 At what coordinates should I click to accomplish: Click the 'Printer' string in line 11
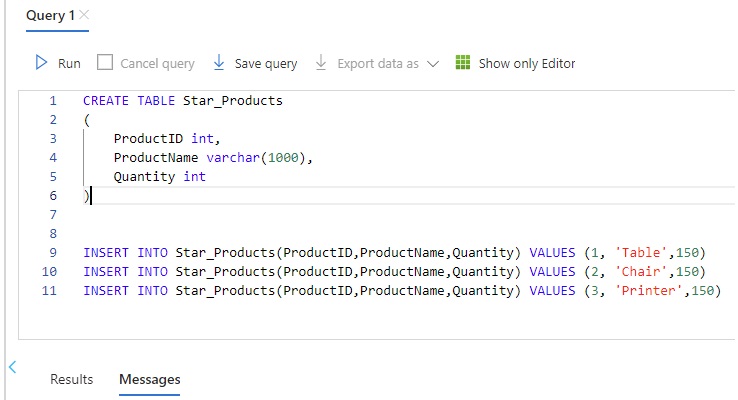coord(648,291)
